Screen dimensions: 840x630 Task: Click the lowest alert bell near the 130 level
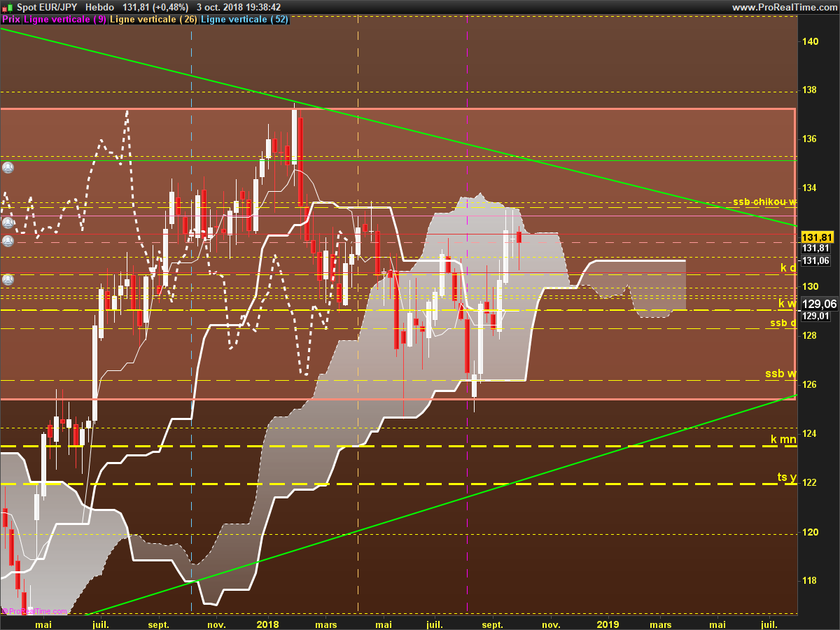point(8,280)
